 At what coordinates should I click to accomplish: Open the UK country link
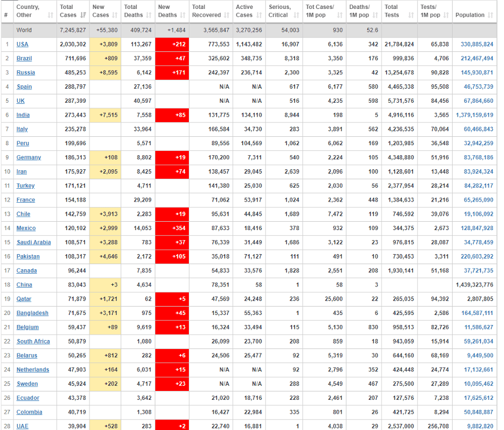pyautogui.click(x=21, y=101)
